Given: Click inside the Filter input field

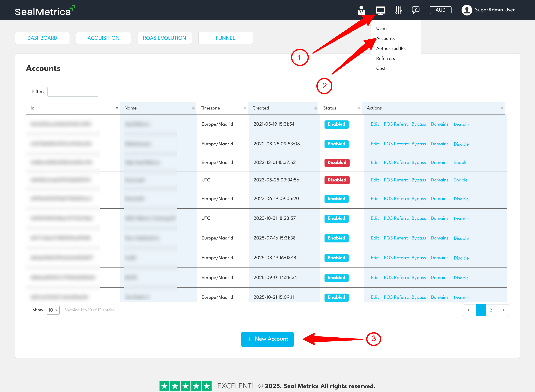Looking at the screenshot, I should coord(73,92).
